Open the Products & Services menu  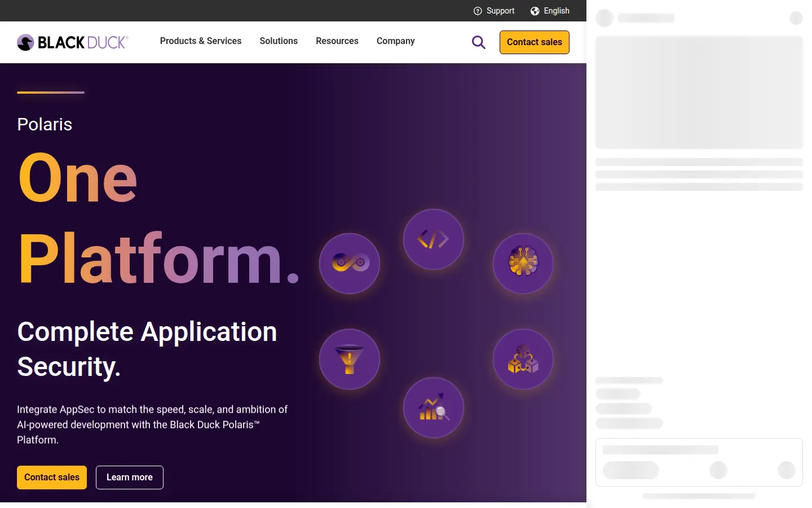click(x=201, y=41)
